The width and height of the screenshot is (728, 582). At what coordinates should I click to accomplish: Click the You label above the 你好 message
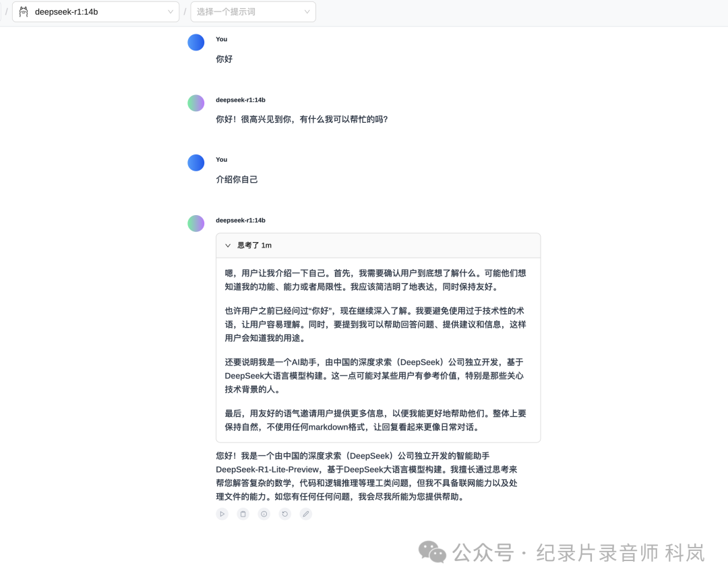point(222,39)
